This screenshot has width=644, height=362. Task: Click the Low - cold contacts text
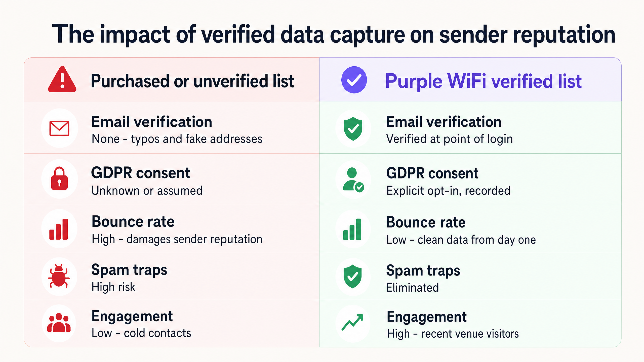(x=141, y=333)
